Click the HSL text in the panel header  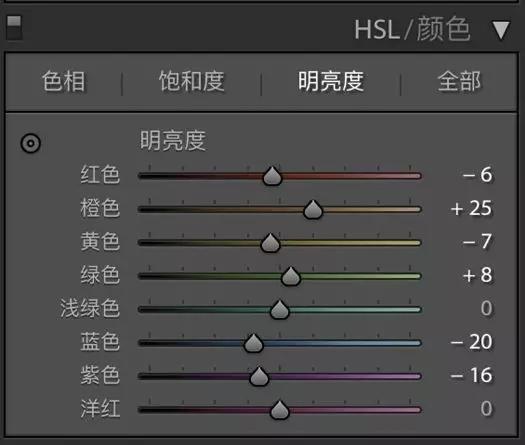377,30
